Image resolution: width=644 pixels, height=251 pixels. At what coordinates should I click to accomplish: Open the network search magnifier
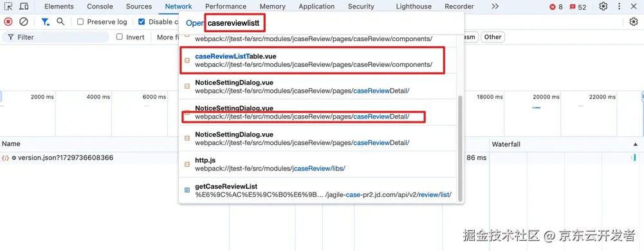pos(60,22)
